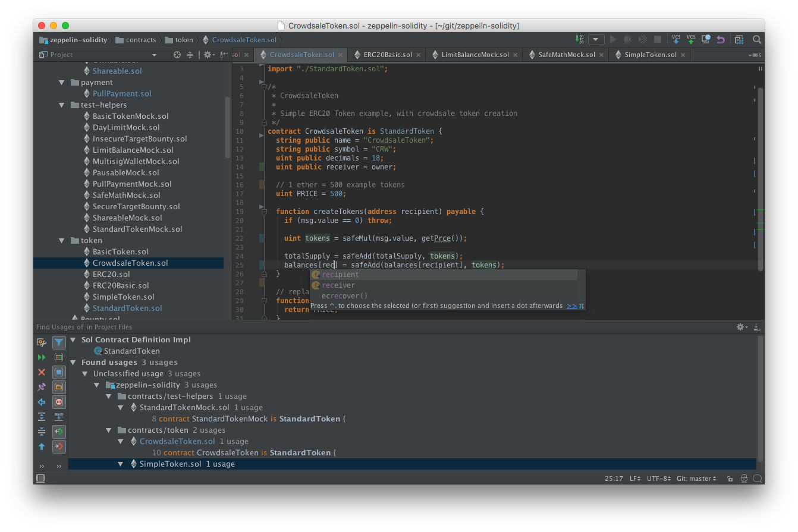Switch to the SimpleToken.sol tab

click(x=651, y=55)
